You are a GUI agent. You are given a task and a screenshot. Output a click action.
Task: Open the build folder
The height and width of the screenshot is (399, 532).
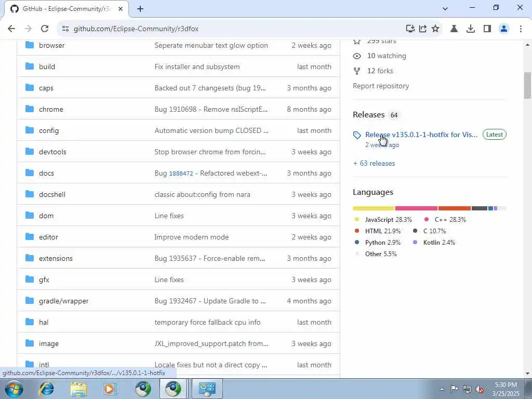[x=47, y=66]
